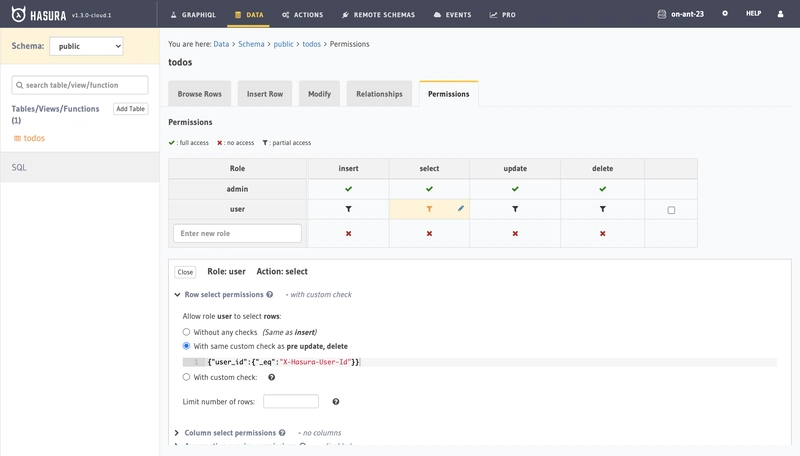Focus the search table/view/function field

pyautogui.click(x=80, y=85)
